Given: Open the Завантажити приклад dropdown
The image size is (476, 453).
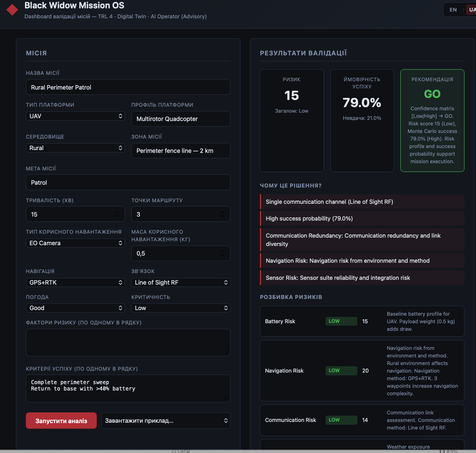Looking at the screenshot, I should pos(166,420).
